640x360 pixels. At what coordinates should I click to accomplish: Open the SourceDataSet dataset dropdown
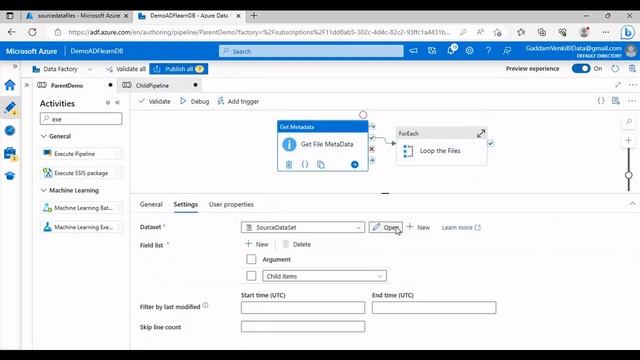coord(302,227)
